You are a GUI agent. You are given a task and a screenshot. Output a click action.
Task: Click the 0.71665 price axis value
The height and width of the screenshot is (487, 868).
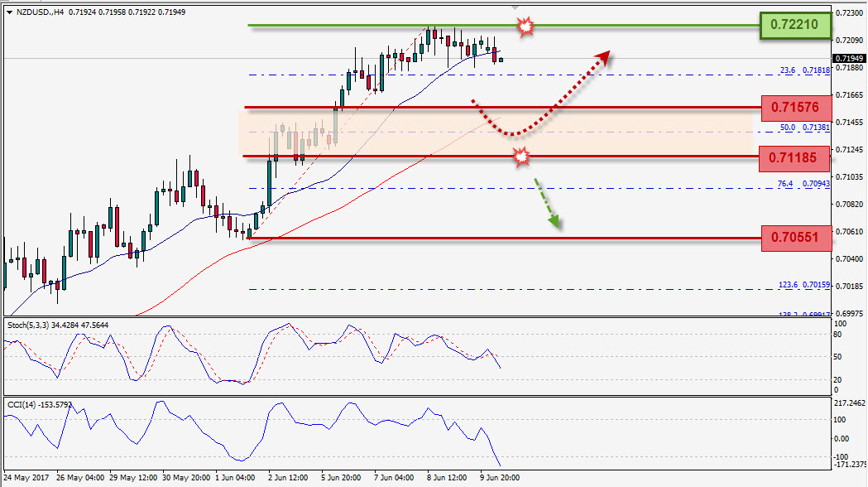pyautogui.click(x=849, y=94)
